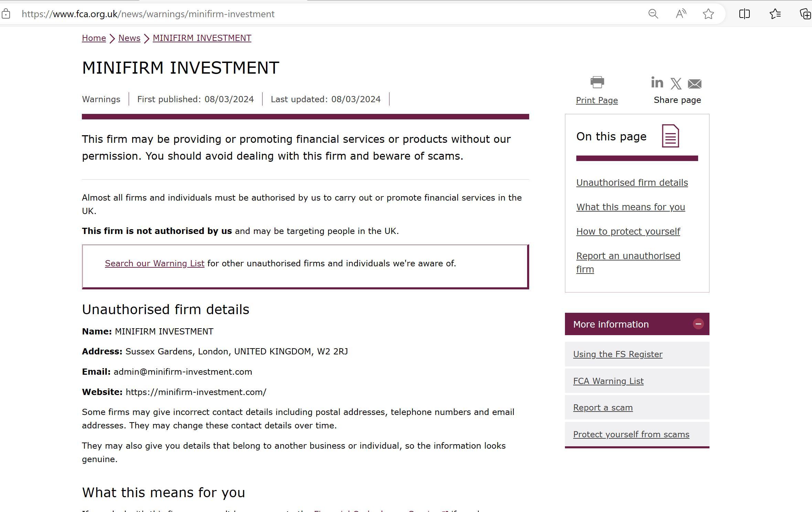Click the Print Page link
This screenshot has width=812, height=512.
point(597,100)
